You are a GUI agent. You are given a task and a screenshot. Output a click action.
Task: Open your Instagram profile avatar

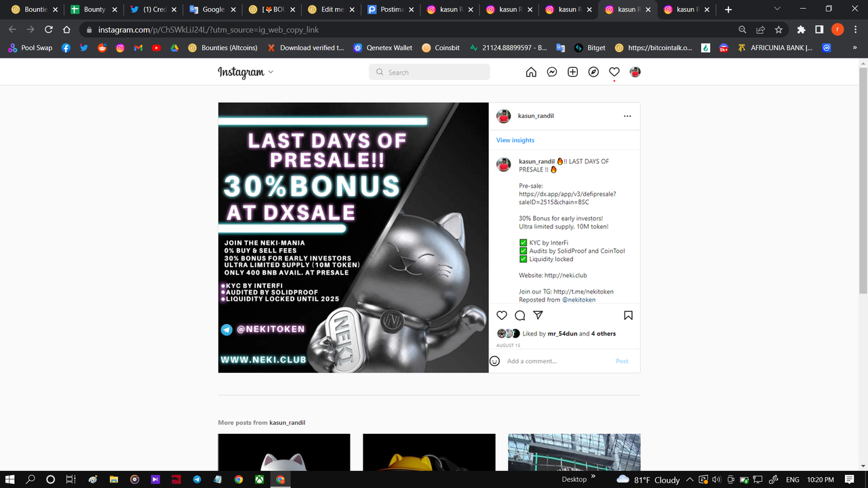635,71
